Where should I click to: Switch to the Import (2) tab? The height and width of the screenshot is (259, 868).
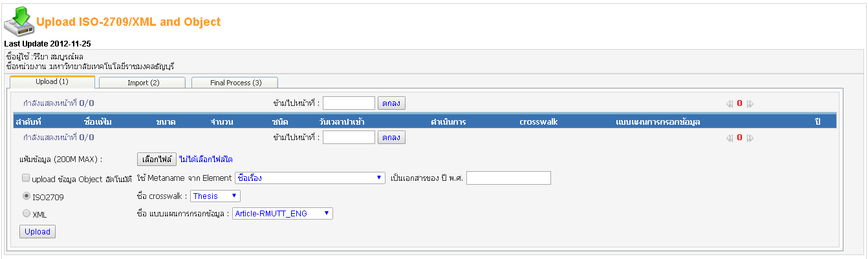143,83
